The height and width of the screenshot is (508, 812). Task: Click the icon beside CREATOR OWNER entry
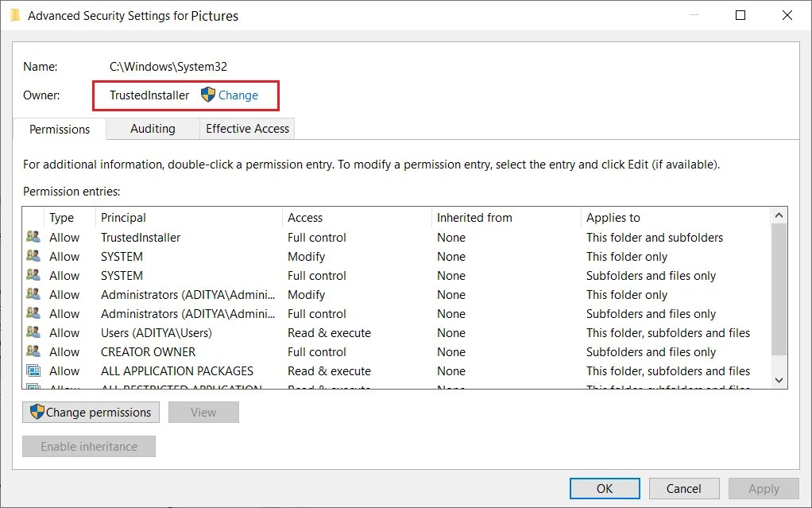tap(33, 351)
